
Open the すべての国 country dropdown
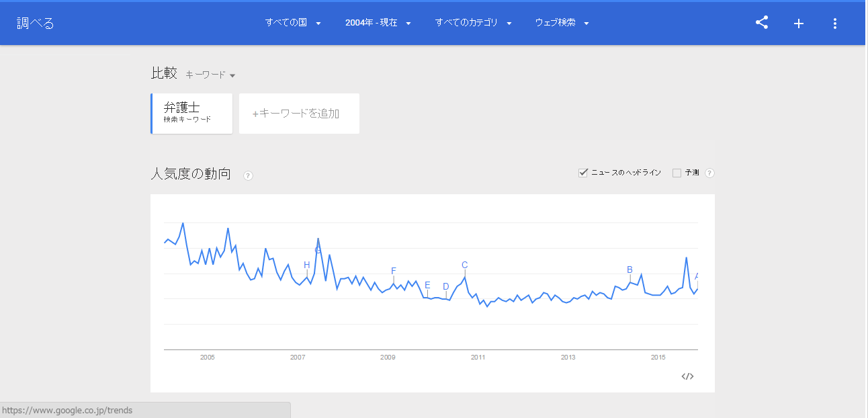(x=293, y=23)
